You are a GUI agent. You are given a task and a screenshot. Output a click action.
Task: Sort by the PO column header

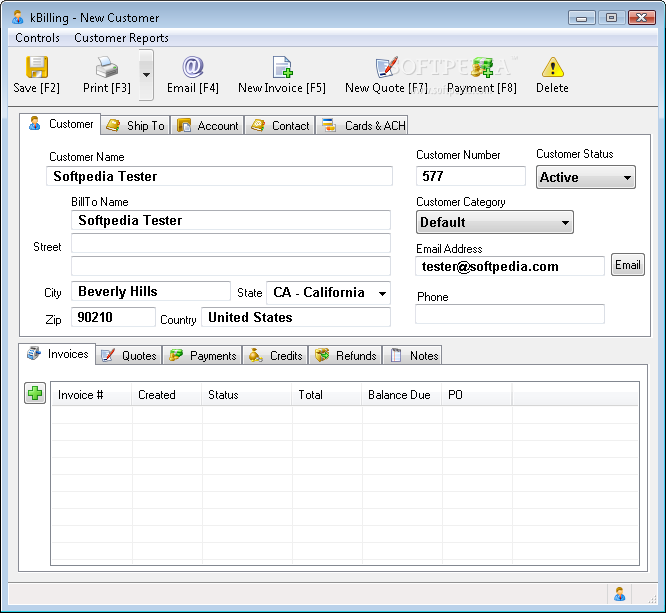(477, 395)
